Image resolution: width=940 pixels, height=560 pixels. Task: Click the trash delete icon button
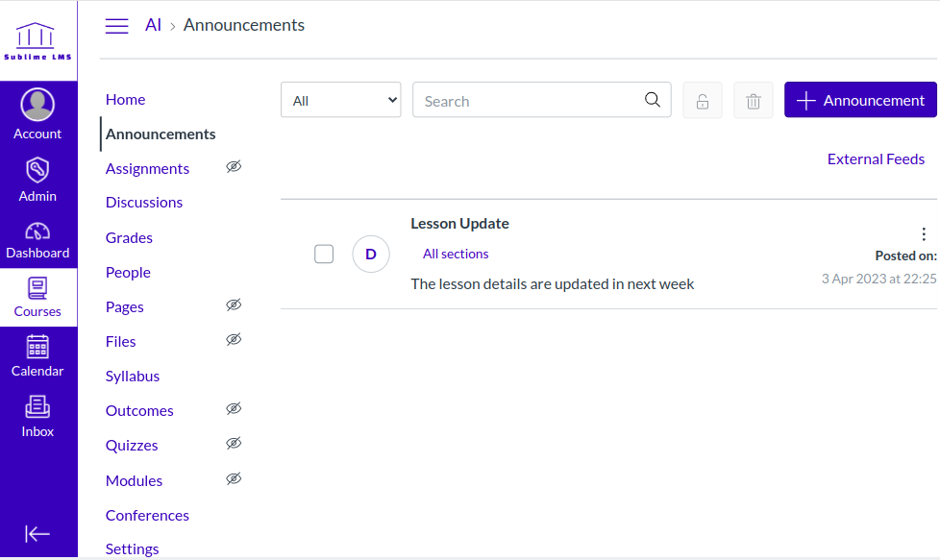(x=754, y=101)
